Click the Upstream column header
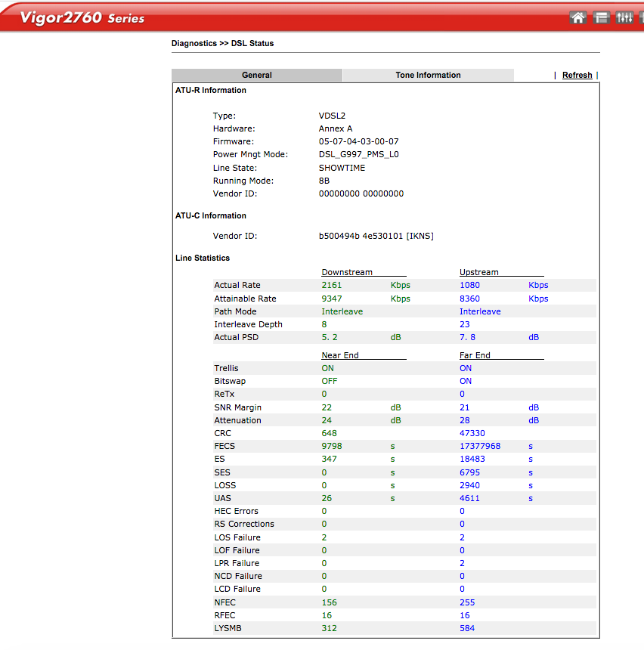644x650 pixels. click(479, 272)
